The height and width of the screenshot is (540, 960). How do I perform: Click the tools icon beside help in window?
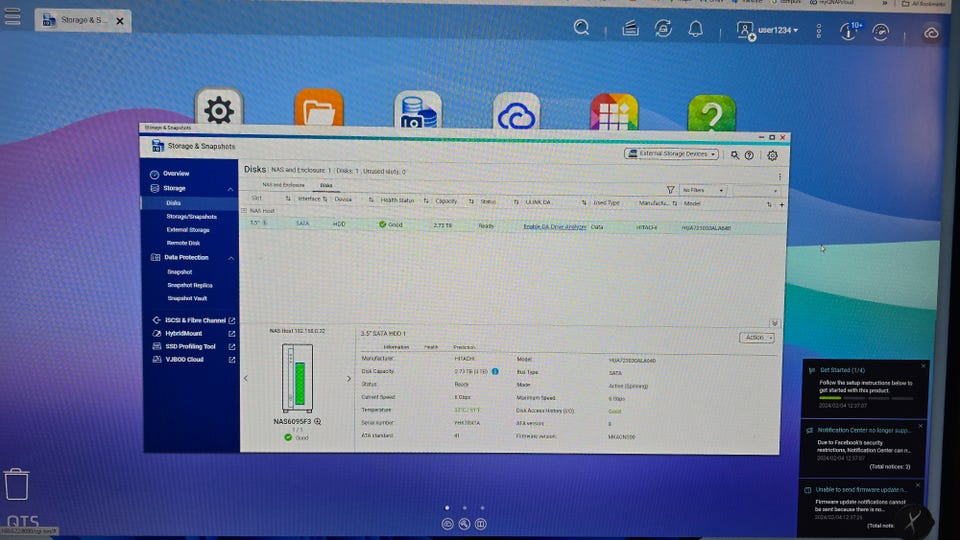(x=735, y=155)
